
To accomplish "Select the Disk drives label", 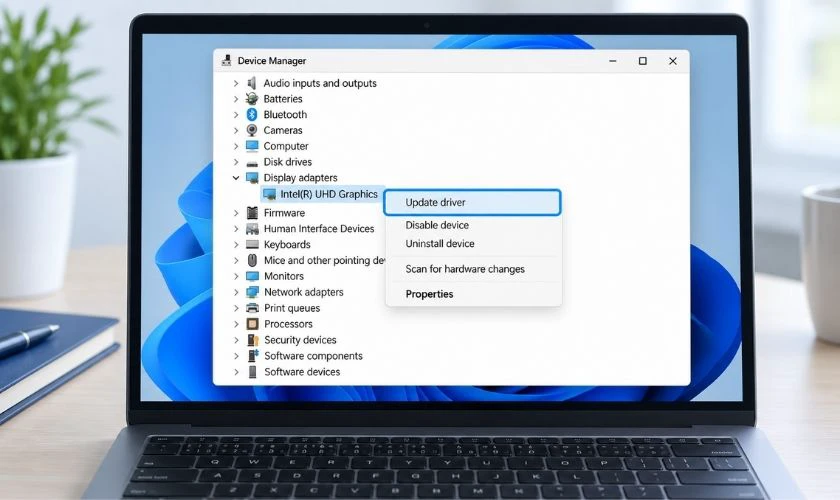I will 288,162.
